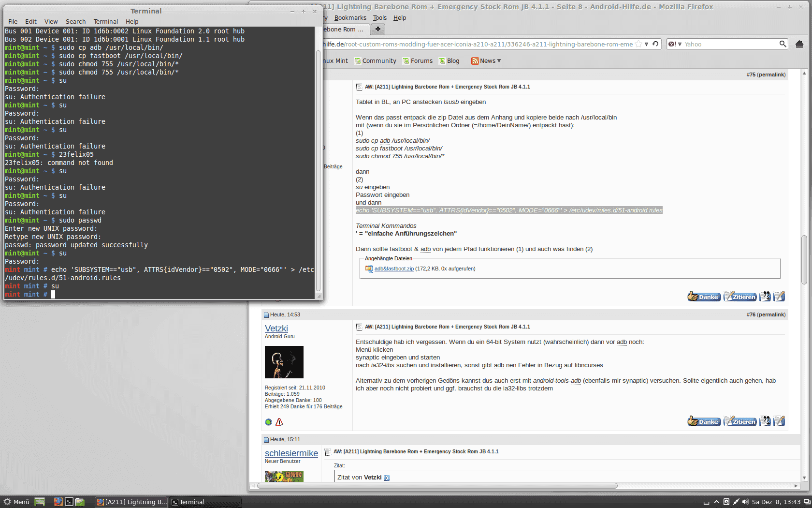Viewport: 812px width, 508px height.
Task: Switch to the [A211] Lightning taskbar window
Action: click(131, 502)
